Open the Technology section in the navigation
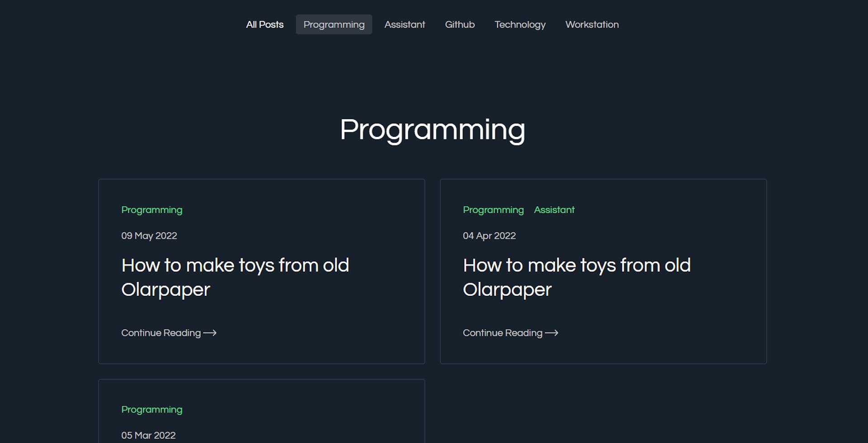Image resolution: width=868 pixels, height=443 pixels. [x=520, y=25]
